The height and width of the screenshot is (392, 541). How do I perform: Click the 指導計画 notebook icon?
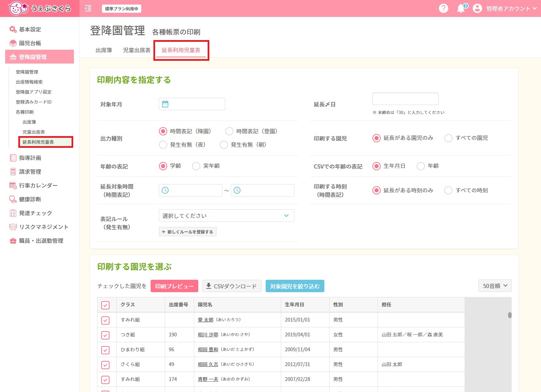click(13, 158)
